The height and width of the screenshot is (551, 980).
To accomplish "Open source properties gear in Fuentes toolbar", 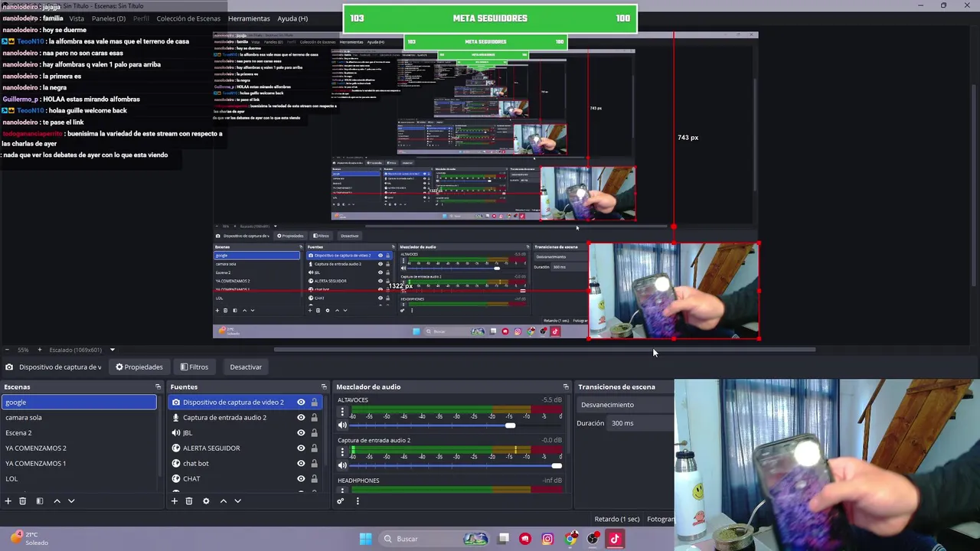I will coord(206,501).
